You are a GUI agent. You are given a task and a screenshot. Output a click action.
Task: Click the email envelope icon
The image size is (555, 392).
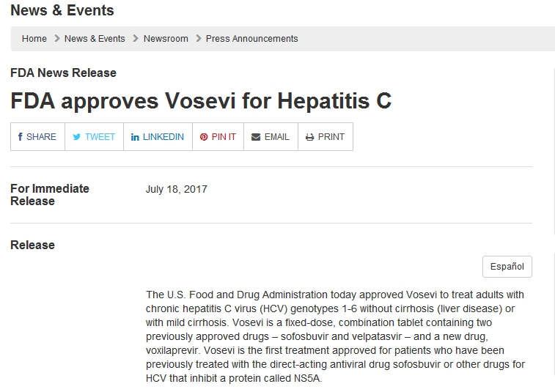(256, 137)
